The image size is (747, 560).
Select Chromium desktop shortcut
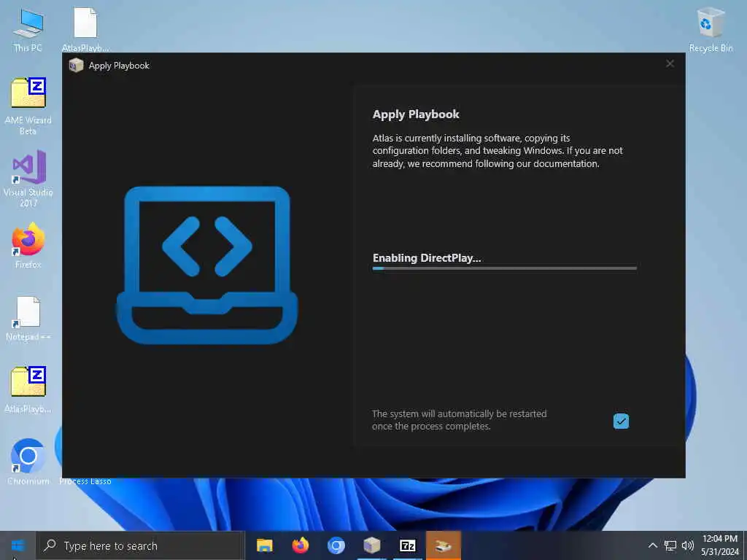click(28, 461)
